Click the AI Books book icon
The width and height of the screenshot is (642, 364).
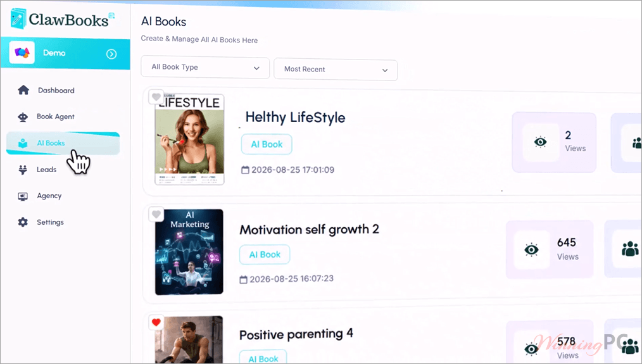[x=23, y=143]
